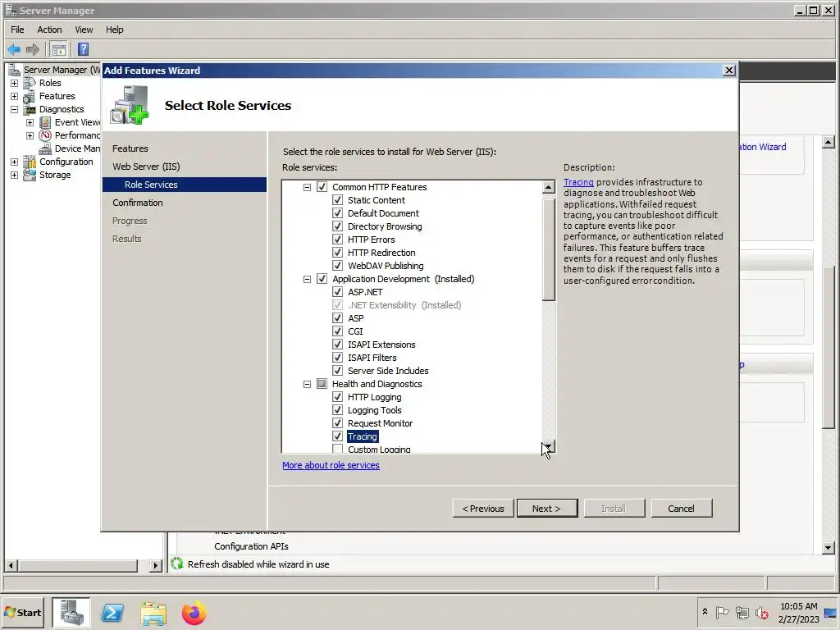
Task: Uncheck the CGI checkbox
Action: 337,331
